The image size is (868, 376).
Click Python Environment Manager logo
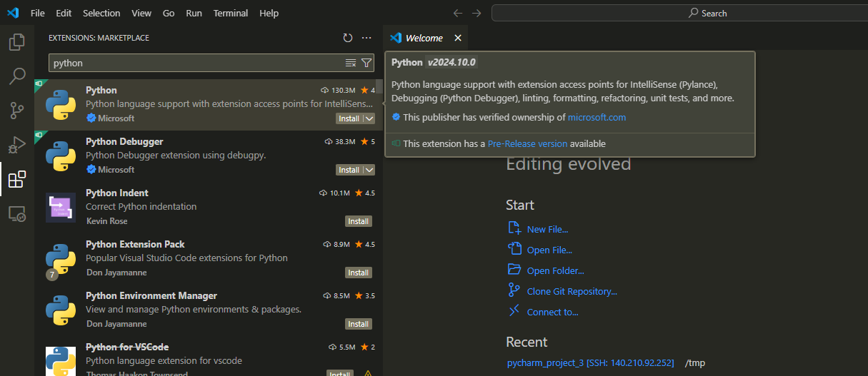[x=61, y=310]
